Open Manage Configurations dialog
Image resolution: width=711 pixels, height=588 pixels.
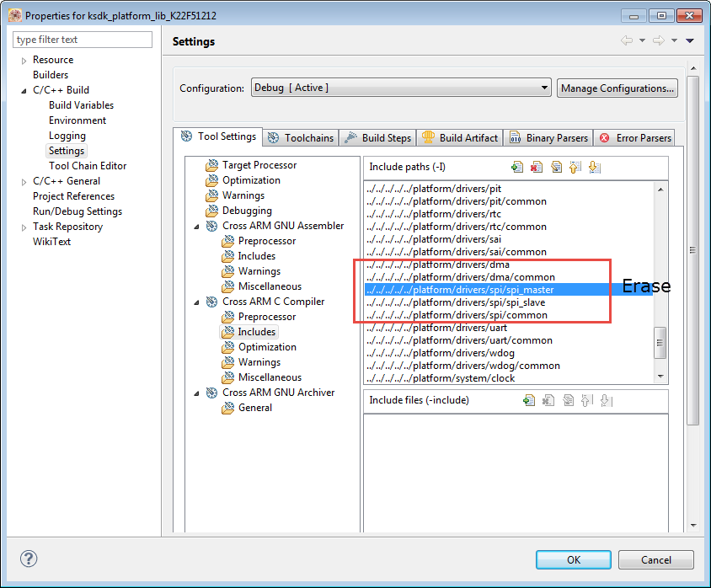coord(617,88)
